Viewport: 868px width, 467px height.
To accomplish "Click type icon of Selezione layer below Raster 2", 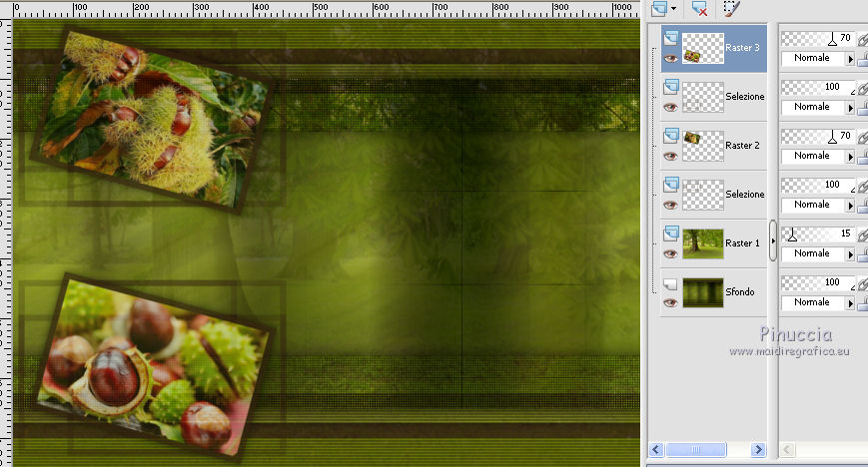I will (671, 184).
